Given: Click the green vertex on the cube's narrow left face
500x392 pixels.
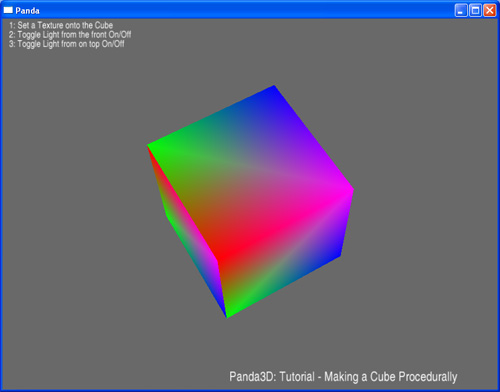Looking at the screenshot, I should click(x=166, y=215).
